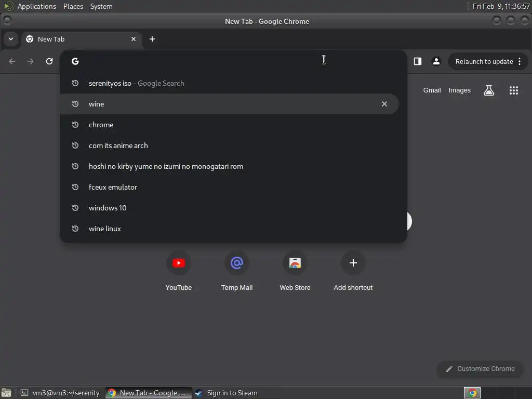Open Images link

tap(459, 90)
